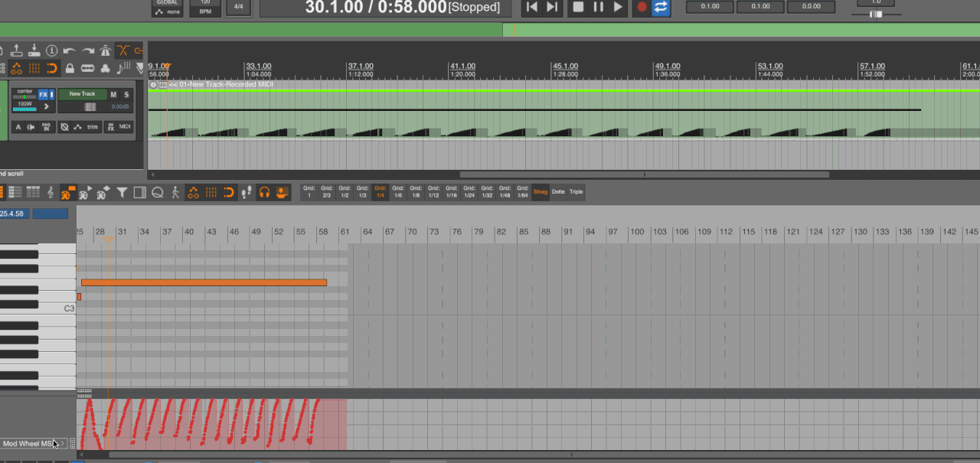The width and height of the screenshot is (980, 463).
Task: Toggle grid lines icon in main toolbar
Action: coord(34,68)
